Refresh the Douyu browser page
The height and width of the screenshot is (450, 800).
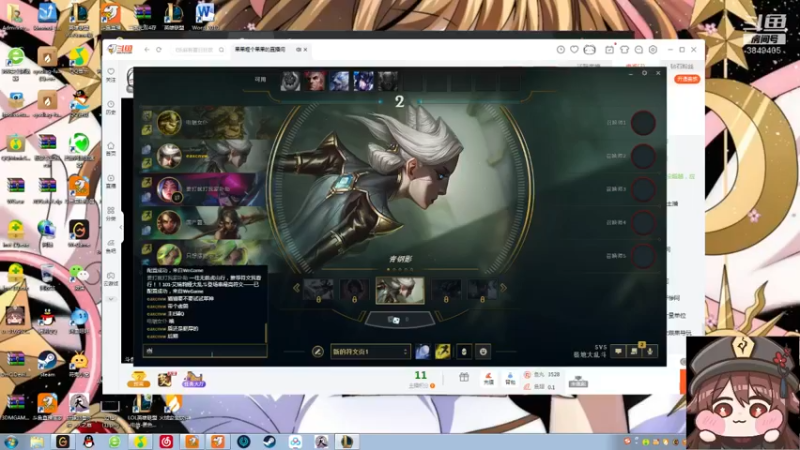(159, 49)
